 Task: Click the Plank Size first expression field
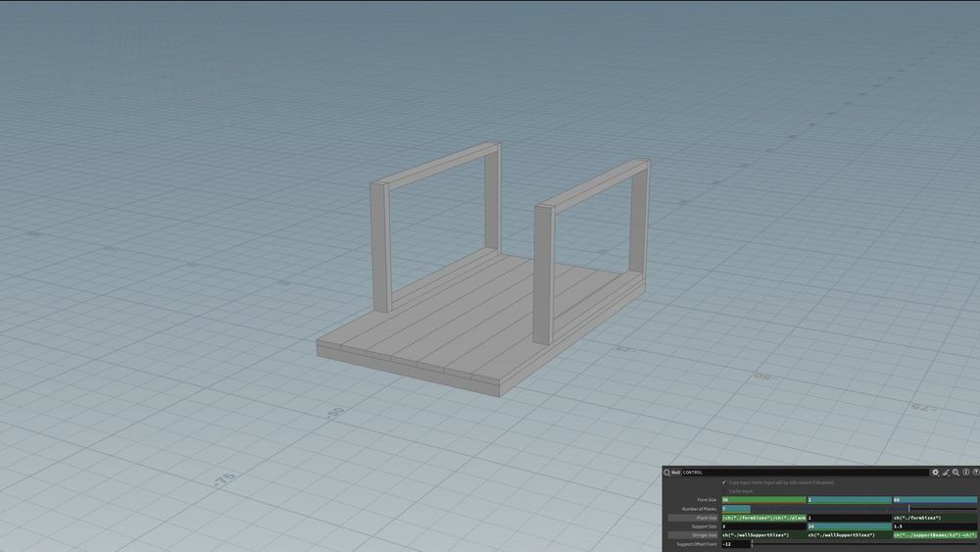click(x=763, y=518)
